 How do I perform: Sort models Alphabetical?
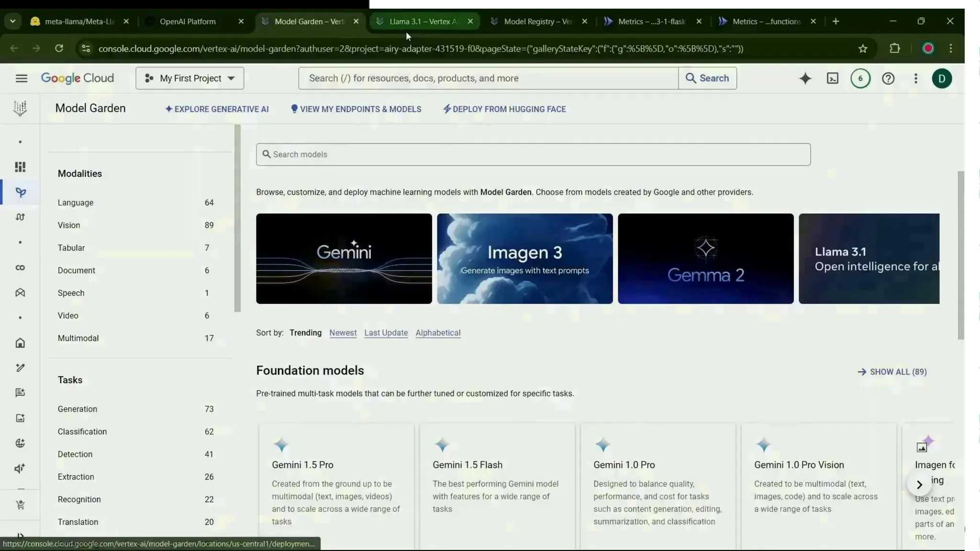[438, 333]
